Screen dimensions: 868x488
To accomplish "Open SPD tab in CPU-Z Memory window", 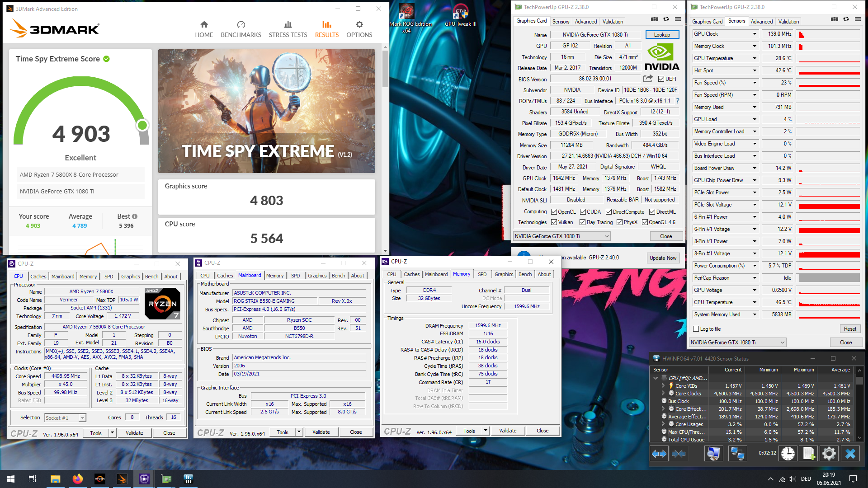I will (482, 274).
